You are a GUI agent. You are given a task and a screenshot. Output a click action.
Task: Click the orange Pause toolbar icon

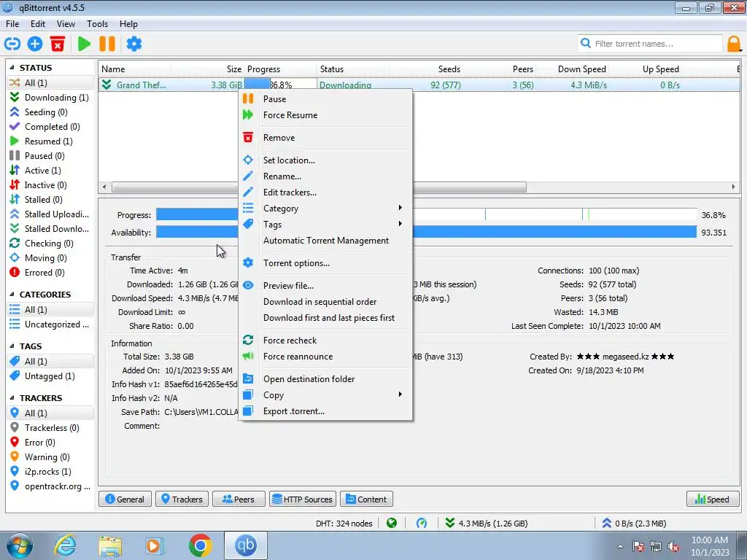coord(107,44)
